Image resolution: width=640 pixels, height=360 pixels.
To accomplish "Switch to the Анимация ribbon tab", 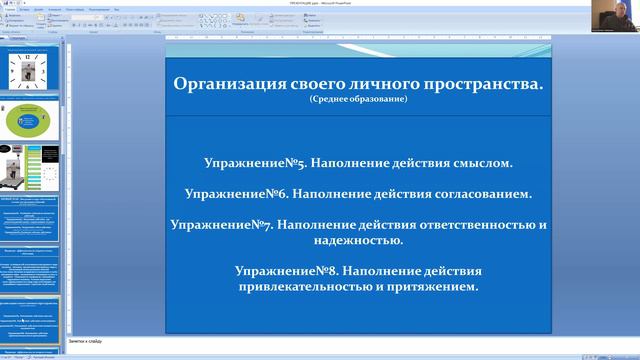I will (55, 9).
